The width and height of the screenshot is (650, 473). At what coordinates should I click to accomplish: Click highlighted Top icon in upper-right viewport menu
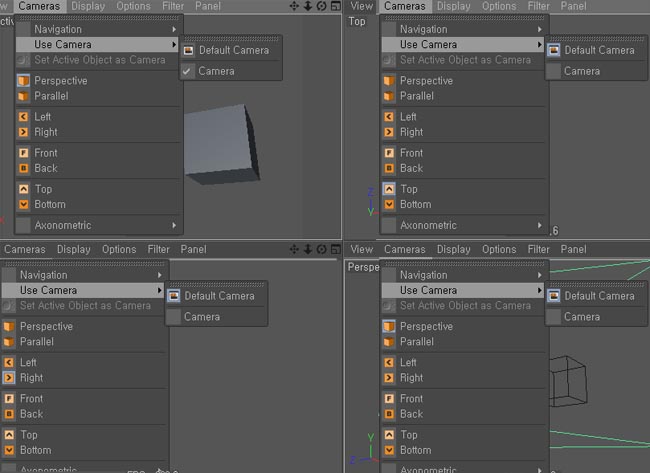tap(389, 189)
